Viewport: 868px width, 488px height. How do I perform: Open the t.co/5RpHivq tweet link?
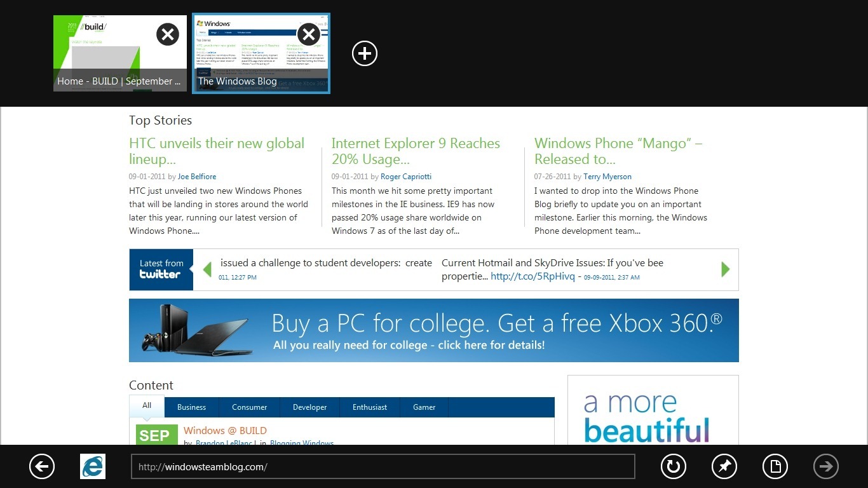(x=532, y=276)
